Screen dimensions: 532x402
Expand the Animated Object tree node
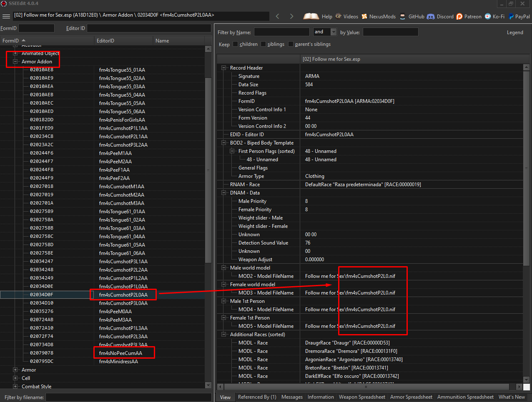click(x=15, y=53)
